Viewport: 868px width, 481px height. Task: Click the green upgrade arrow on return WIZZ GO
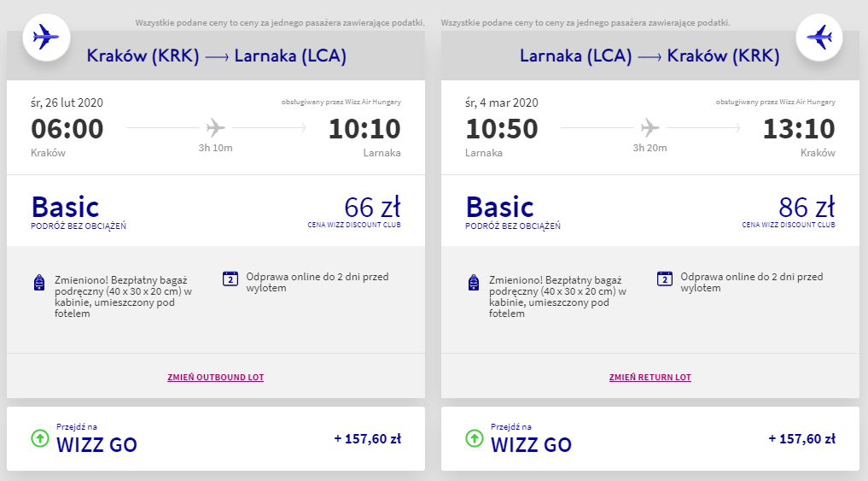click(475, 438)
